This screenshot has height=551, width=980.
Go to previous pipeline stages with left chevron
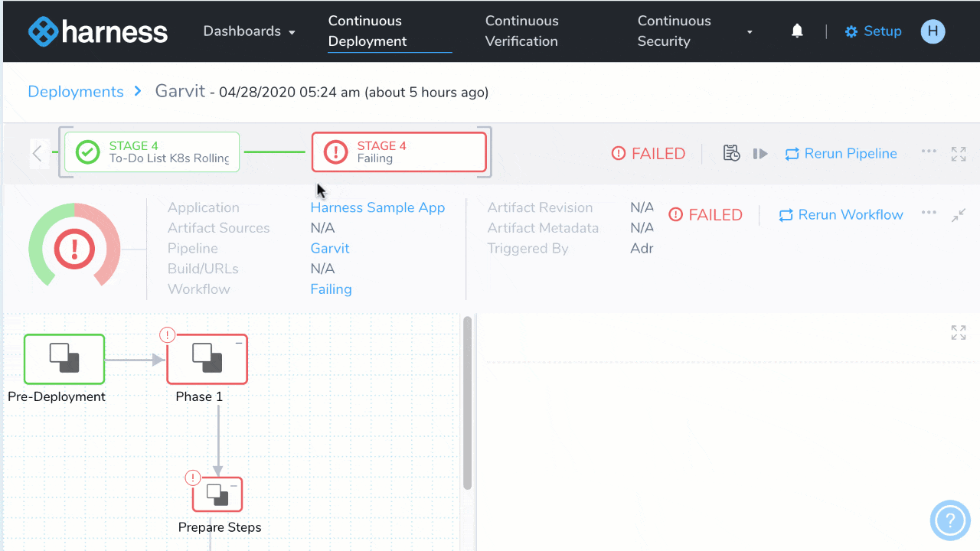[x=38, y=153]
